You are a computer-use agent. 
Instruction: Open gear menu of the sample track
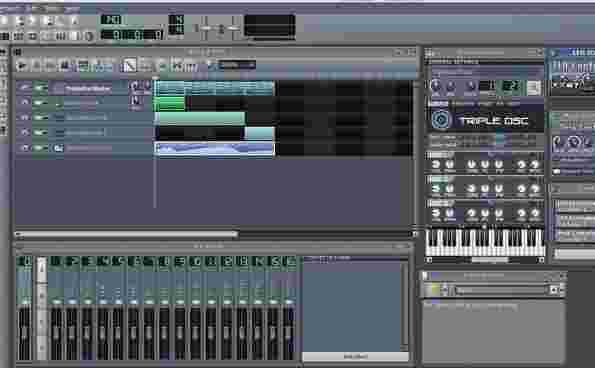[x=25, y=148]
